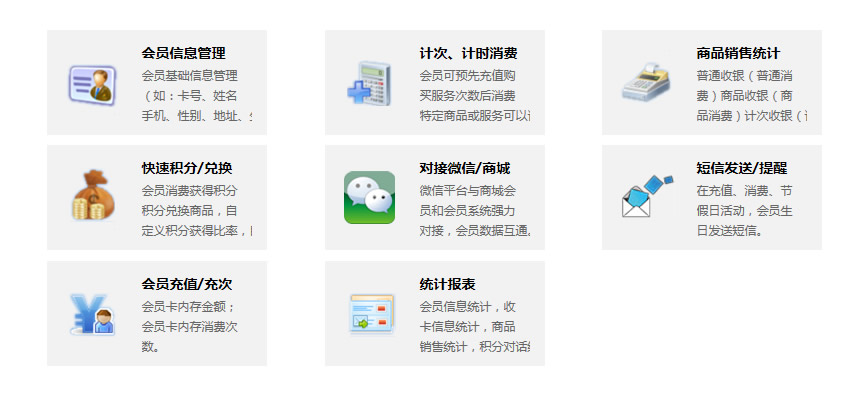Select the 快速积分/兑换 title
This screenshot has width=855, height=396.
click(x=187, y=169)
